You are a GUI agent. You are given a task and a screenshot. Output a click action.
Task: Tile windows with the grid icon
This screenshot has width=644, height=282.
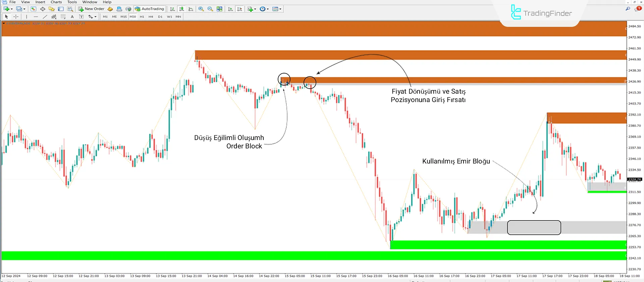(x=219, y=9)
